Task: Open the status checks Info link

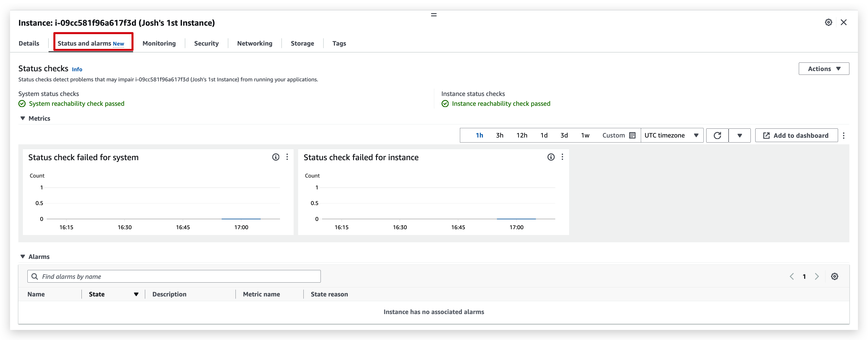Action: coord(77,69)
